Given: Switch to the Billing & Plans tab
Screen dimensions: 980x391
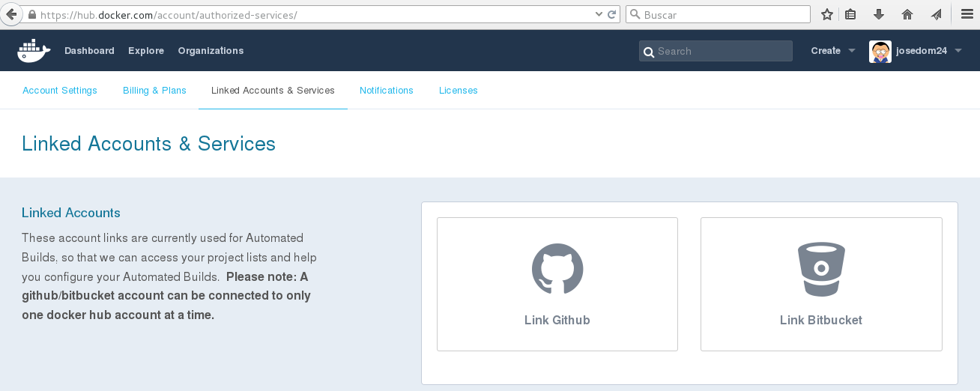Looking at the screenshot, I should 154,91.
